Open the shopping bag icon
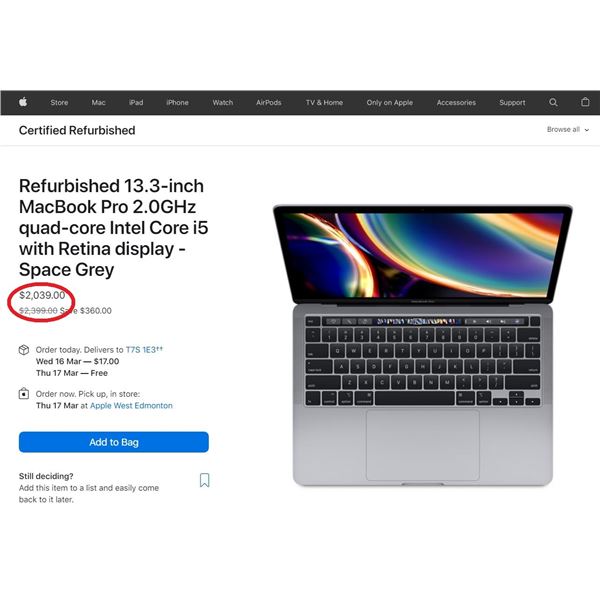The height and width of the screenshot is (600, 600). point(585,102)
